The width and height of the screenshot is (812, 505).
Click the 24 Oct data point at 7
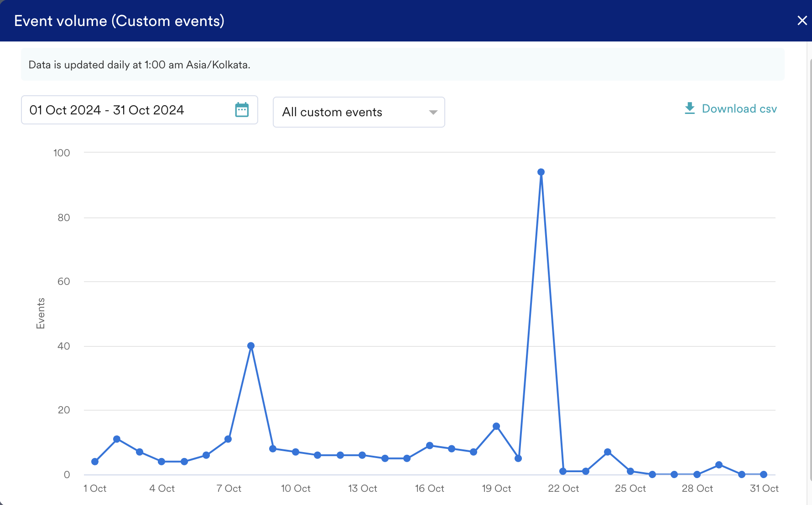point(608,452)
